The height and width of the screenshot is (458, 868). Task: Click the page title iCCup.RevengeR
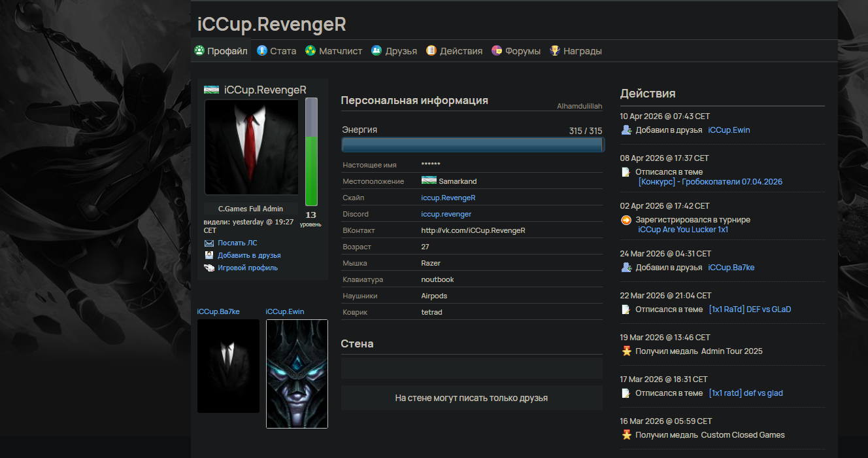pos(272,24)
